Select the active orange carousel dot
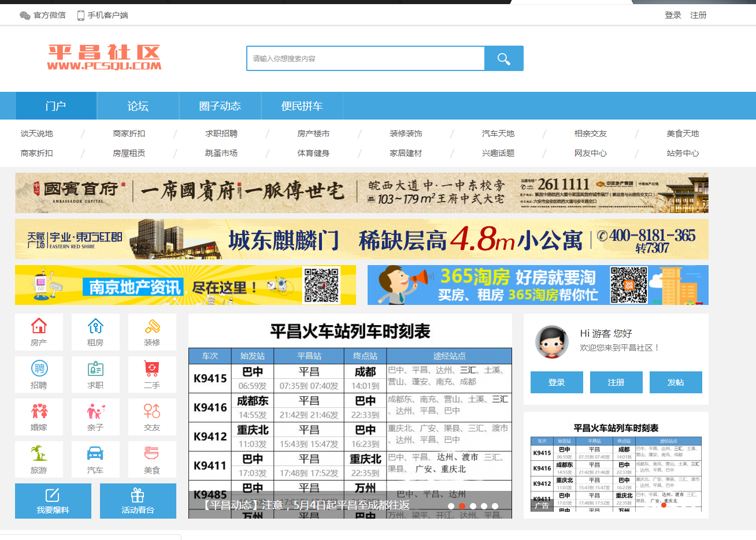 coord(462,506)
